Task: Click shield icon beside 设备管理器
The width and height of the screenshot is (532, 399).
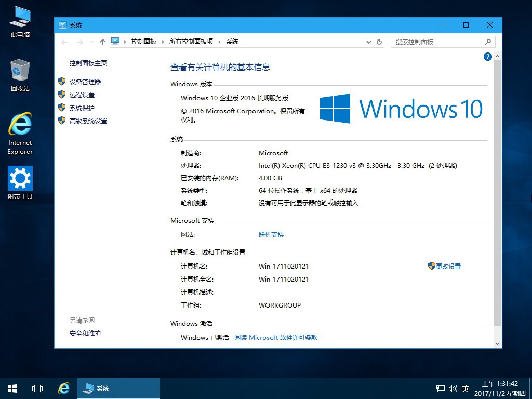Action: coord(62,82)
